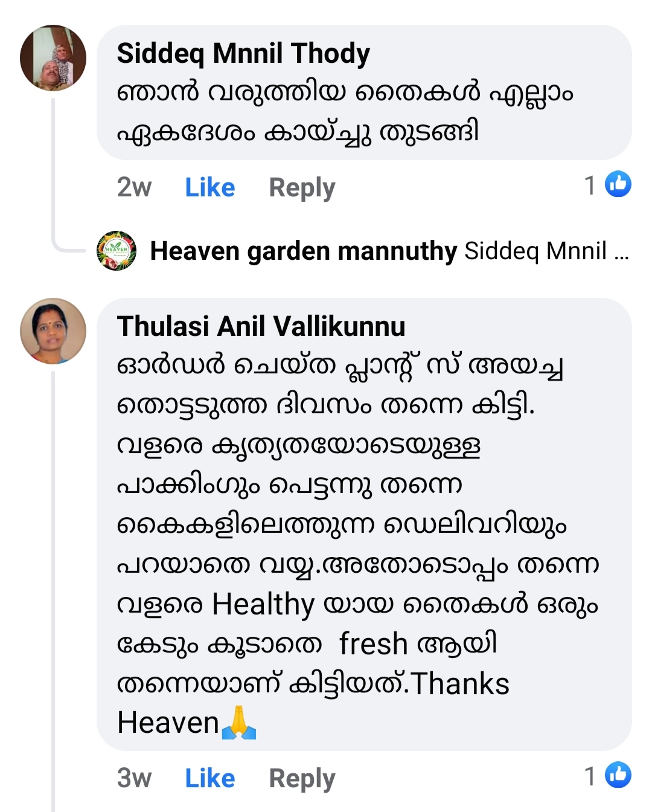View thumbs-up reaction on Thulasi's comment

(x=618, y=775)
